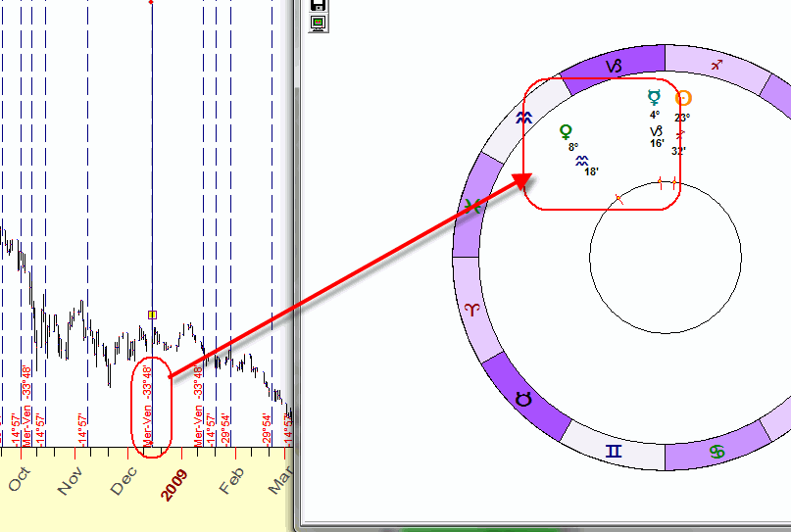Screen dimensions: 791x532
Task: Click the Pisces sign on zodiac ring
Action: [472, 206]
